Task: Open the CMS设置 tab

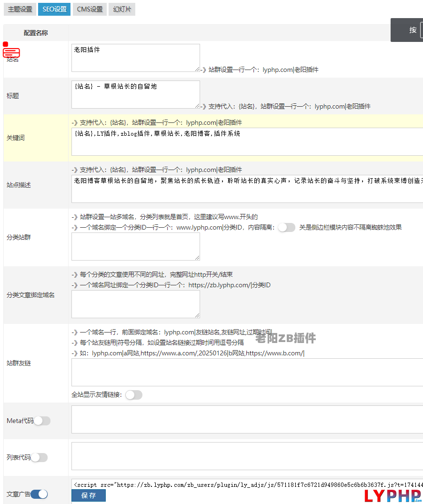Action: click(90, 10)
